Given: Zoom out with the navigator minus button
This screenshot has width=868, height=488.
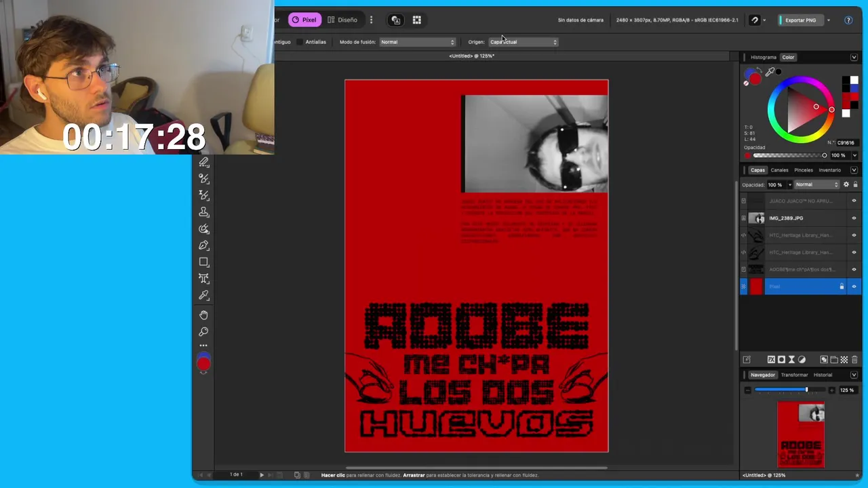Looking at the screenshot, I should (748, 390).
